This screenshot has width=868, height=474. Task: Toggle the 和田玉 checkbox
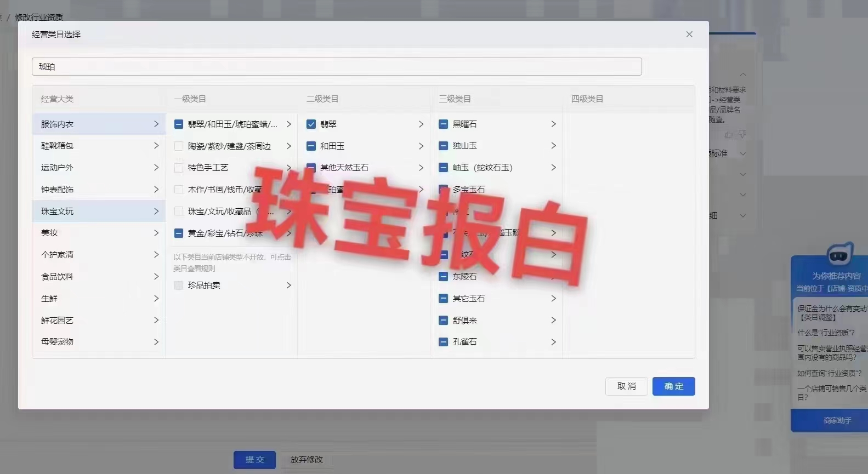point(311,146)
